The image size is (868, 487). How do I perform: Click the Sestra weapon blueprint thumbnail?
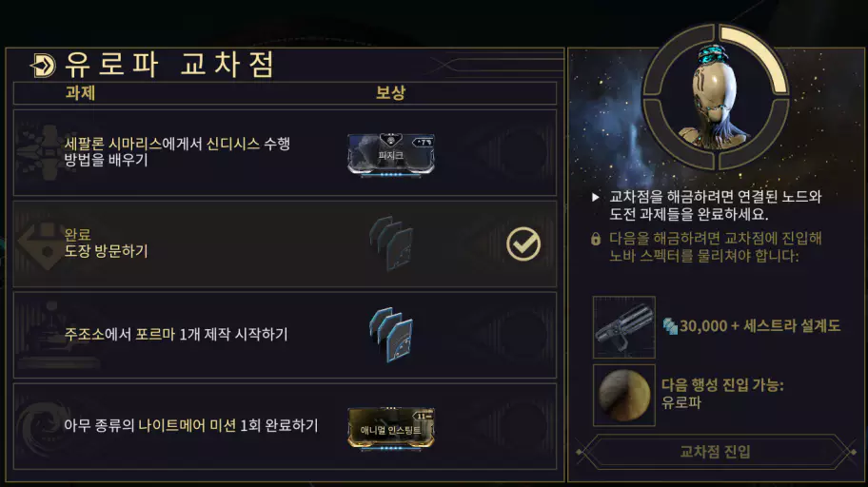pos(624,327)
